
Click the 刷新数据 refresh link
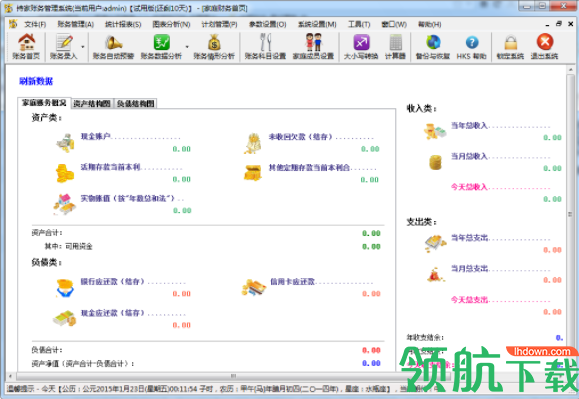click(x=36, y=81)
